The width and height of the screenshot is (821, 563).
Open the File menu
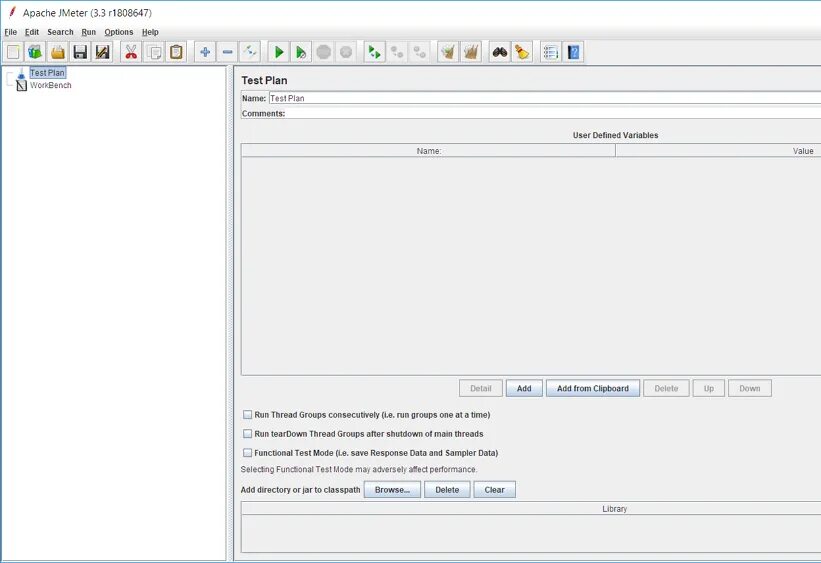click(x=10, y=32)
